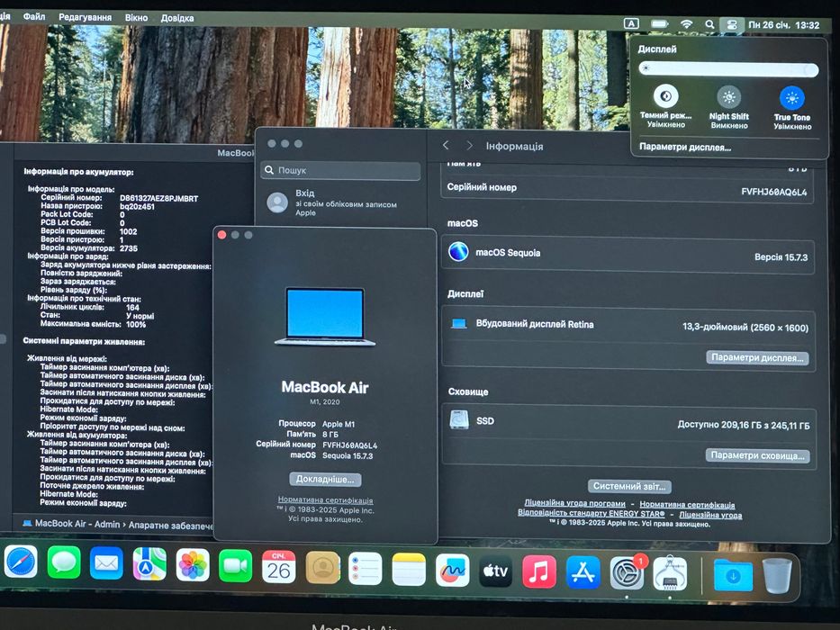The image size is (840, 630).
Task: Click battery serial D861327AEZ8PJMBRT
Action: [158, 198]
